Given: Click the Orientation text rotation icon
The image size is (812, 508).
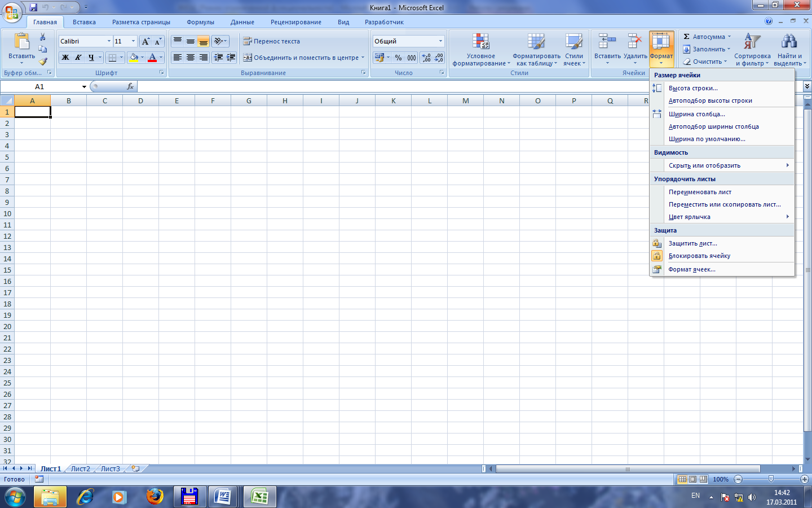Looking at the screenshot, I should (x=218, y=41).
